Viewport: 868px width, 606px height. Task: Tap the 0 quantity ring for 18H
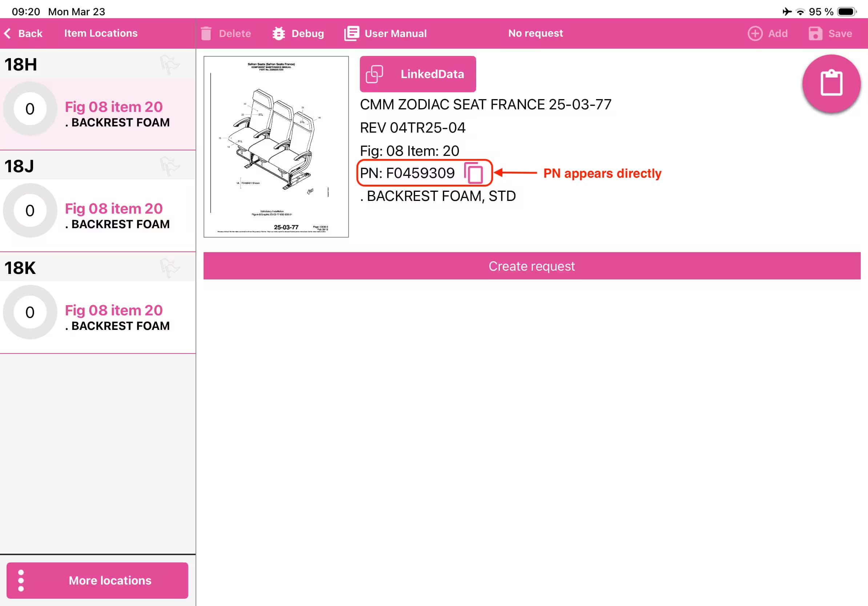(x=30, y=109)
